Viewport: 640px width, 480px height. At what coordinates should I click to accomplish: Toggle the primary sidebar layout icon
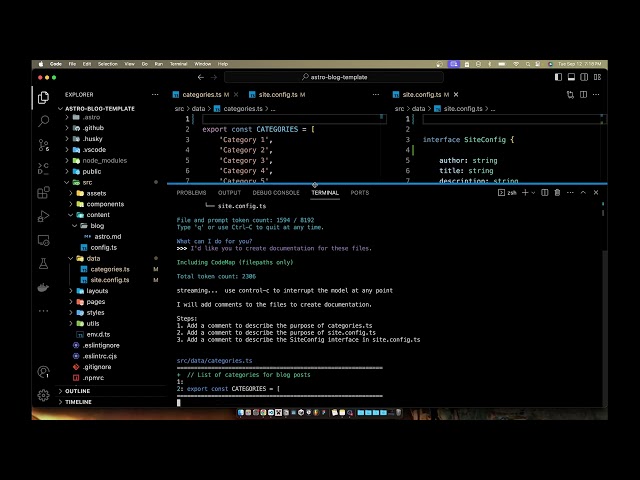(558, 77)
